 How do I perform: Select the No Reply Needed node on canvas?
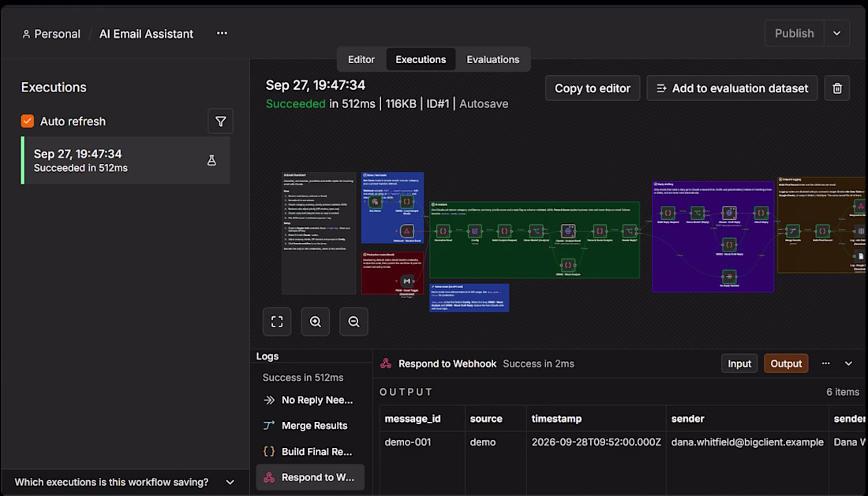click(x=729, y=276)
